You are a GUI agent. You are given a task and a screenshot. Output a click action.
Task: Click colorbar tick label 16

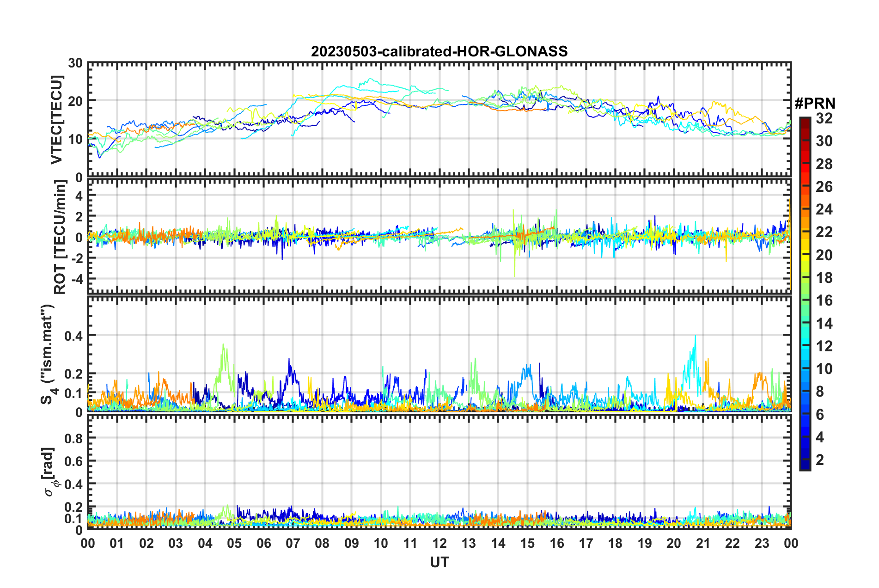[824, 300]
